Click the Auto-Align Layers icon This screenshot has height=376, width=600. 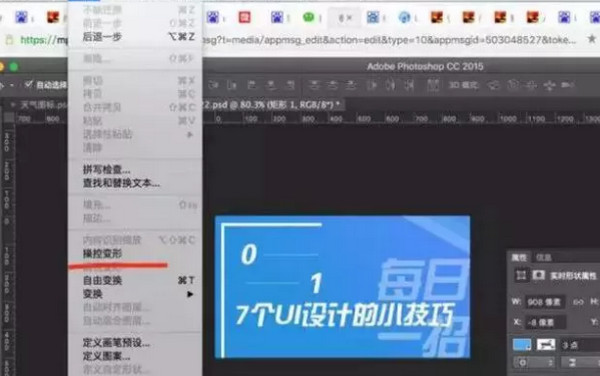(x=433, y=85)
